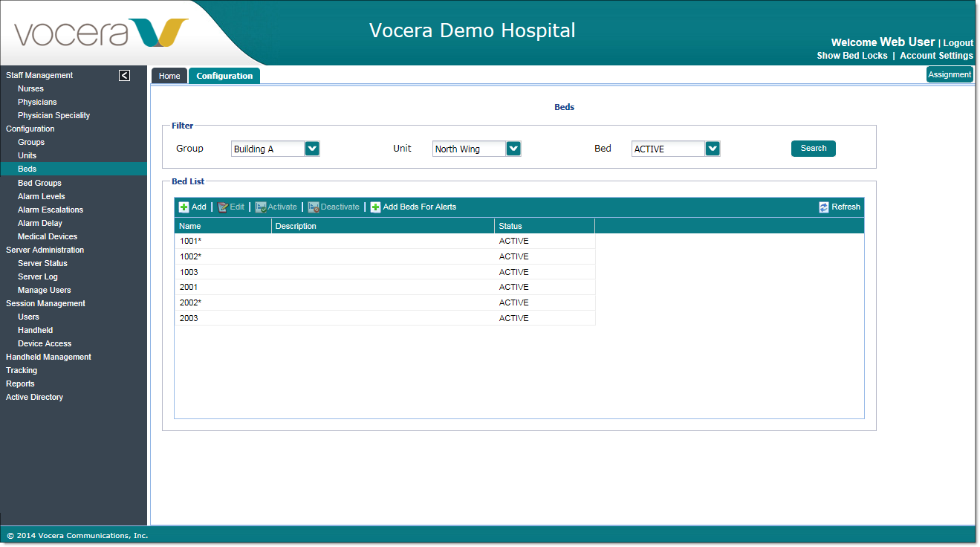The height and width of the screenshot is (547, 980).
Task: Click Add label in Bed List toolbar
Action: pyautogui.click(x=199, y=207)
